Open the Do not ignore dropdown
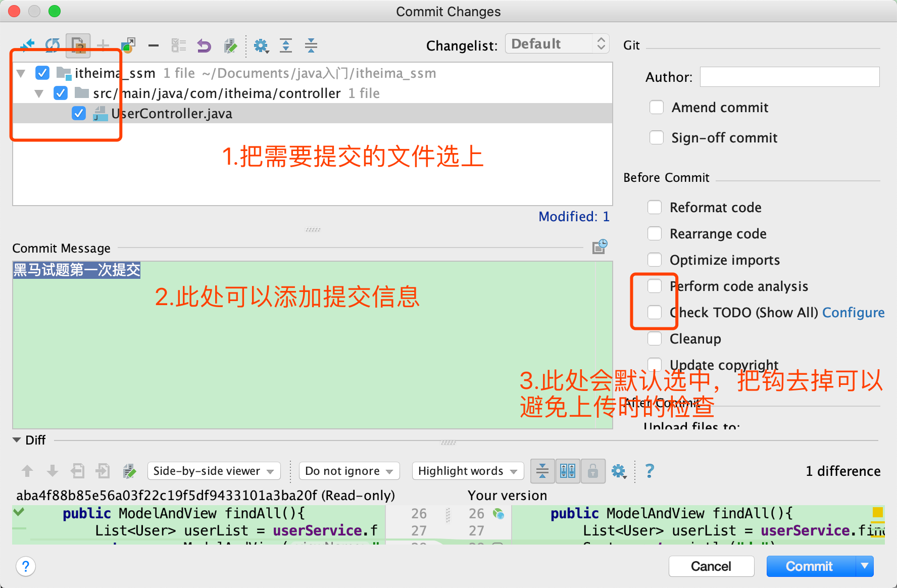897x588 pixels. pos(350,471)
